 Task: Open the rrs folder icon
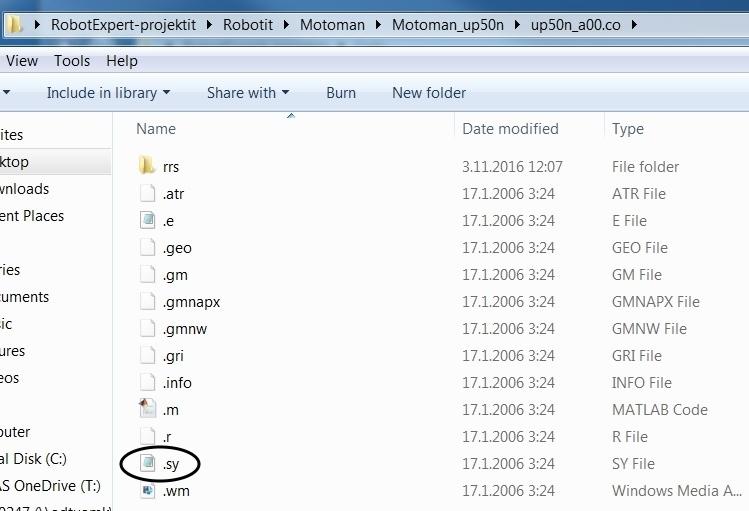[x=147, y=166]
